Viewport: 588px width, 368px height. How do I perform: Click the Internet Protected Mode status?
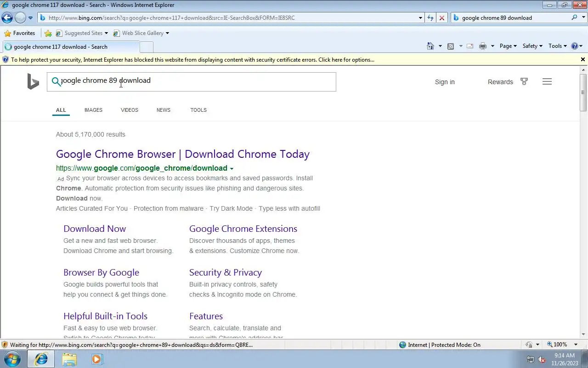tap(440, 345)
